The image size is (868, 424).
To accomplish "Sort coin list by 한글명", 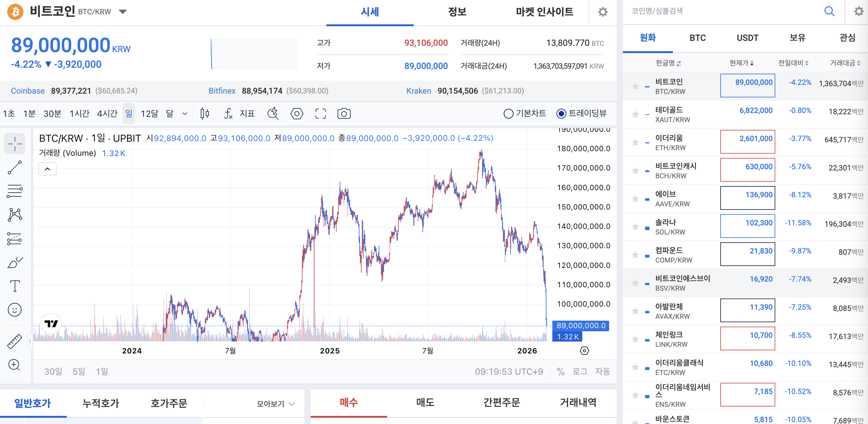I will (x=668, y=63).
